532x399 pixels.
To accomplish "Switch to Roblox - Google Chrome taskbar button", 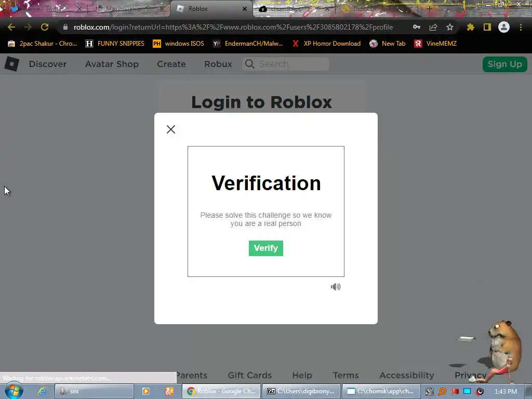I will 221,391.
